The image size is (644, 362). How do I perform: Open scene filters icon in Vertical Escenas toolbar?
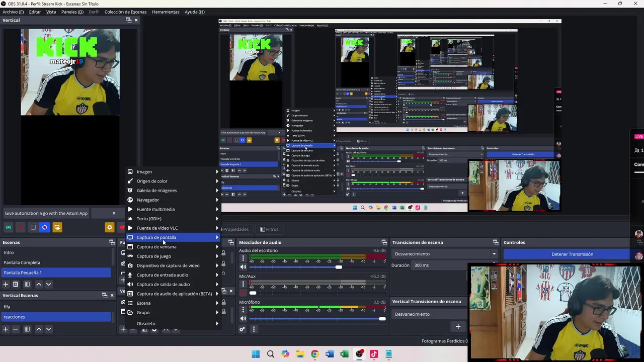[27, 329]
